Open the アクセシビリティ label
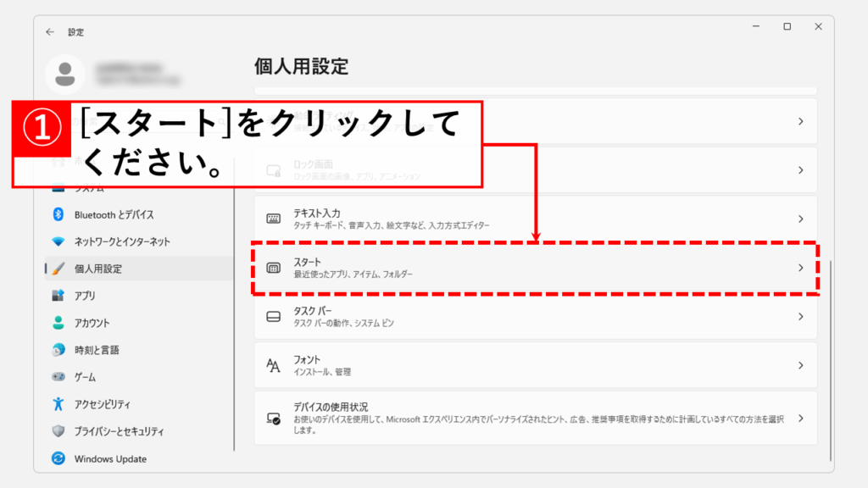868x488 pixels. pos(103,404)
